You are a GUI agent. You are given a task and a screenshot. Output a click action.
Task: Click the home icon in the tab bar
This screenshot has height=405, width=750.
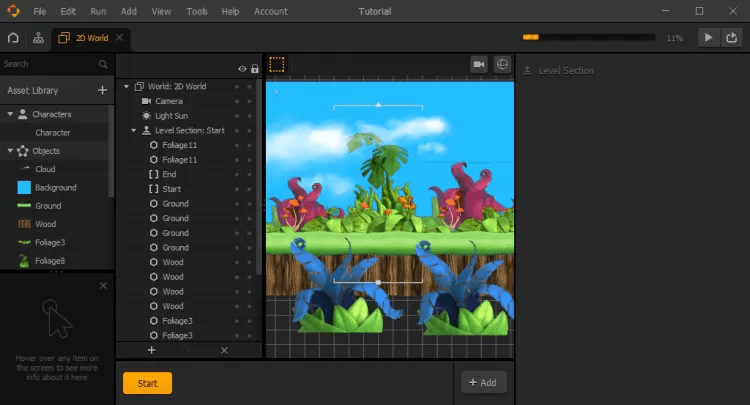pos(13,38)
